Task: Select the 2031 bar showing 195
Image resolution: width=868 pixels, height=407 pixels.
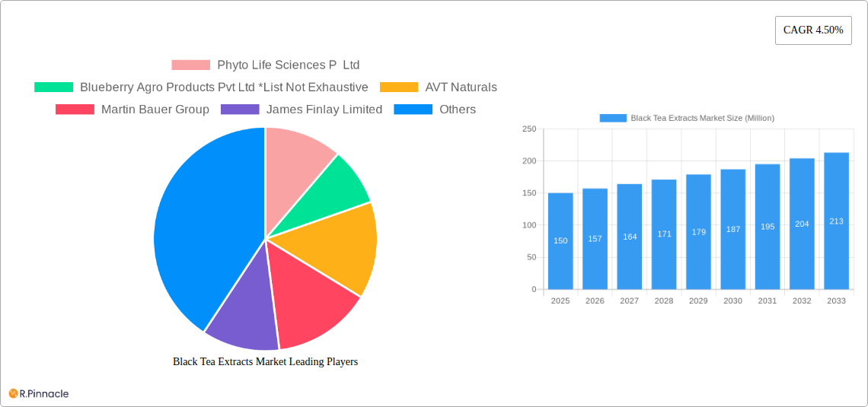Action: pyautogui.click(x=767, y=227)
